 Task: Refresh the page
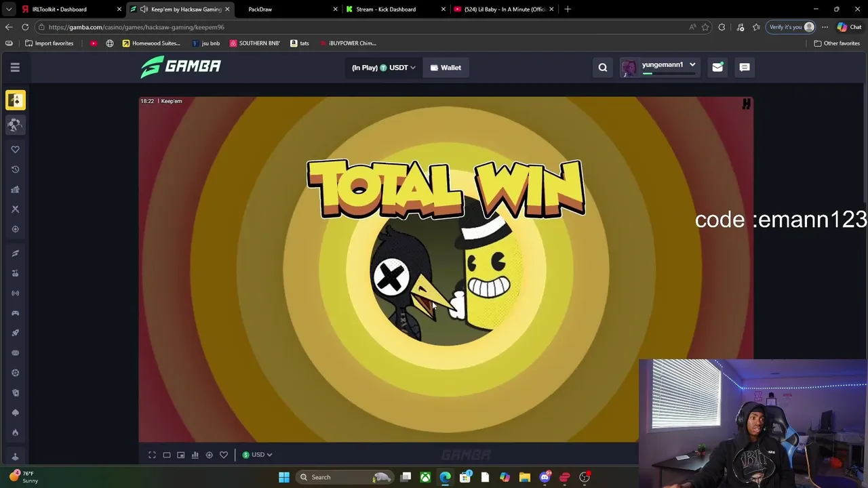pyautogui.click(x=25, y=27)
